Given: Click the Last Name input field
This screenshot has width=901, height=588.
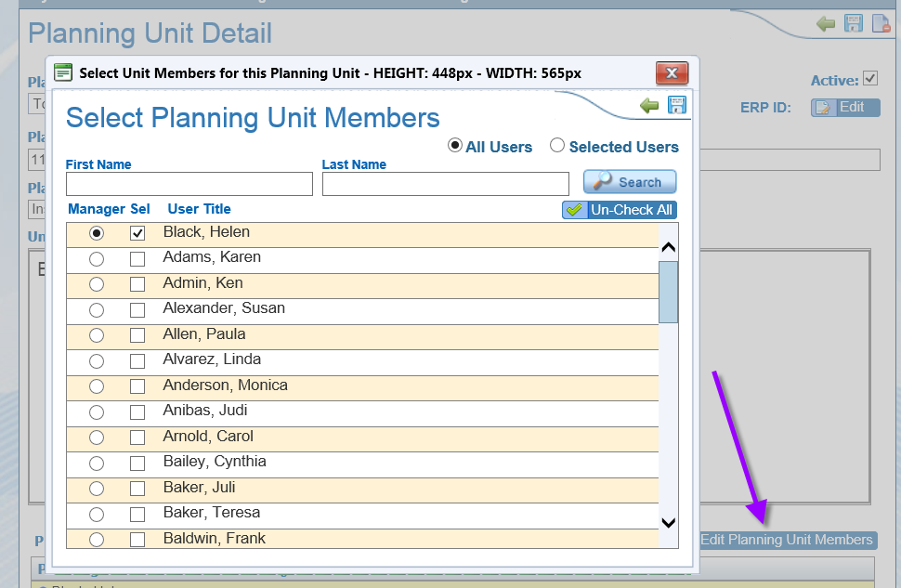Looking at the screenshot, I should tap(445, 184).
